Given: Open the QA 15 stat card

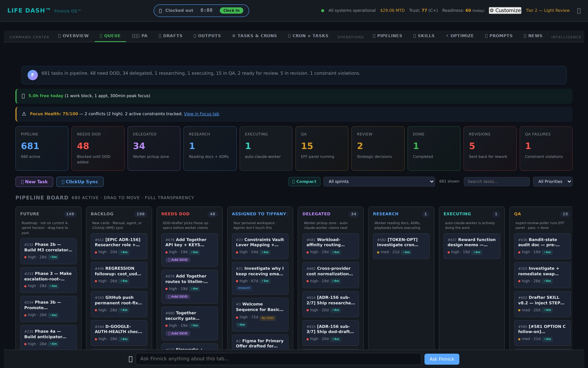Looking at the screenshot, I should 322,148.
